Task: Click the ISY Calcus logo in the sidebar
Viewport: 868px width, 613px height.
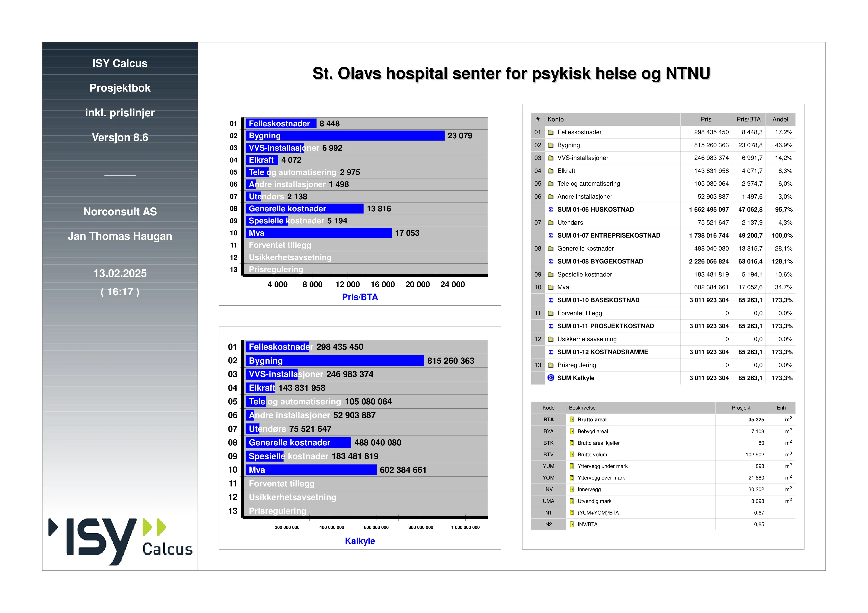Action: coord(120,542)
